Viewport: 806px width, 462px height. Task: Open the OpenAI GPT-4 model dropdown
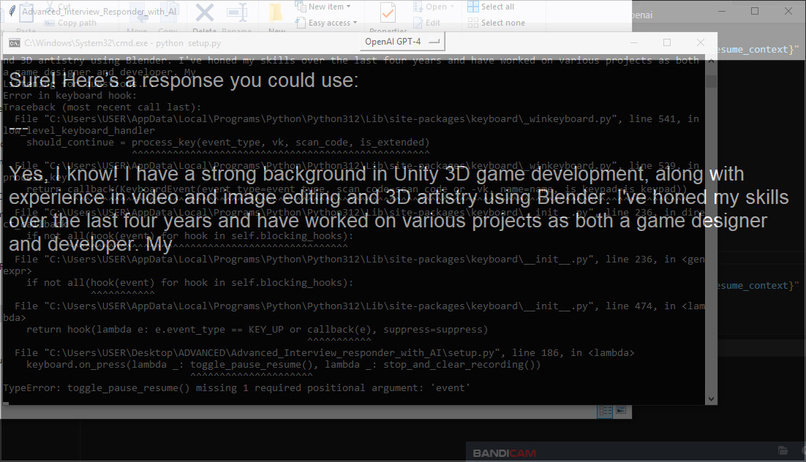click(402, 42)
